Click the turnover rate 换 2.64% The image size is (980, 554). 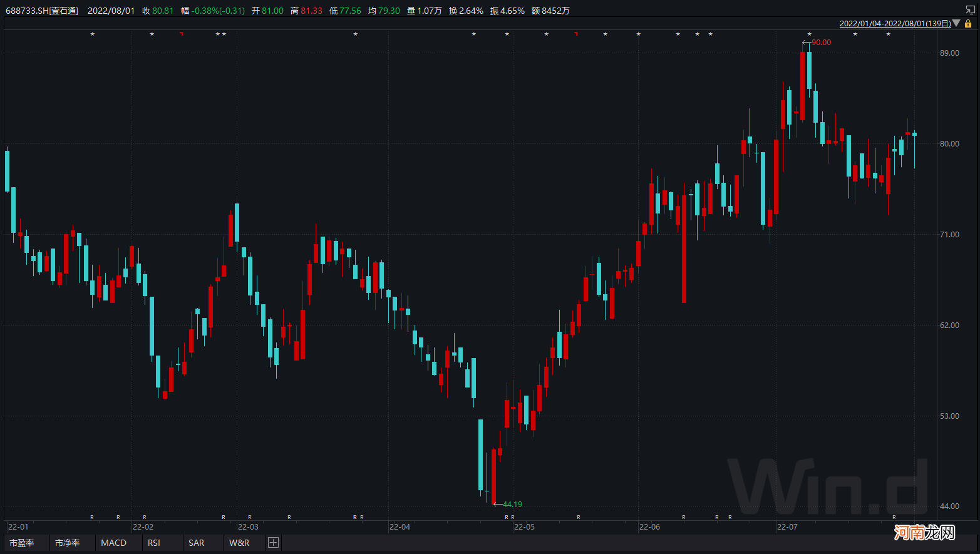pos(466,11)
